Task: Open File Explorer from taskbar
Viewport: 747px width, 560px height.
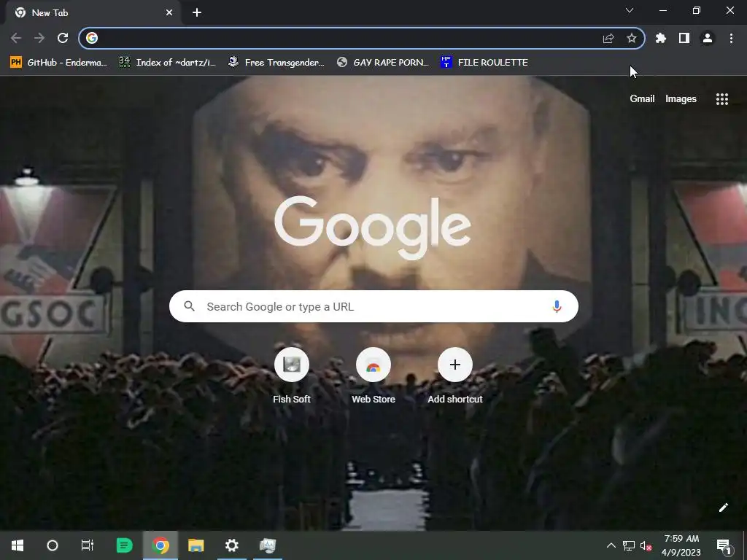Action: (196, 545)
